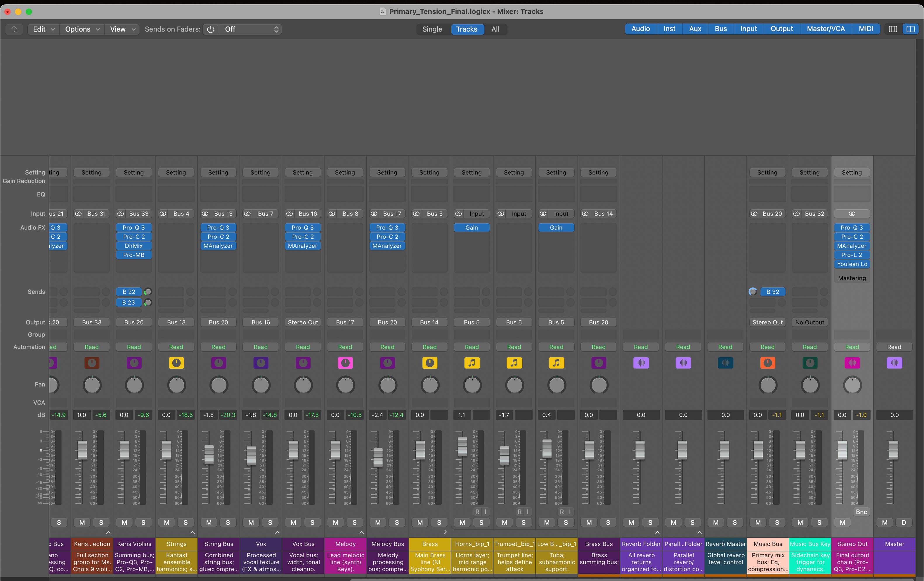The height and width of the screenshot is (581, 924).
Task: Open the MAnalyzer plugin on Vox channel
Action: (x=303, y=246)
